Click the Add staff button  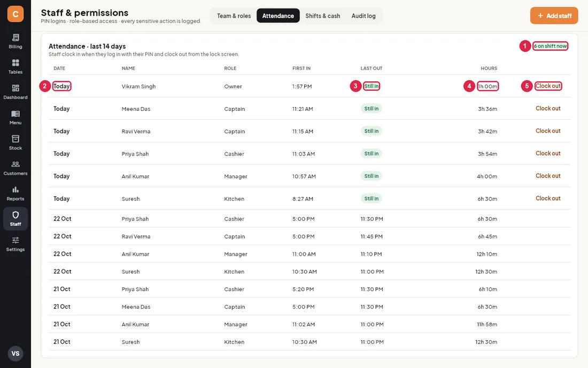(554, 16)
